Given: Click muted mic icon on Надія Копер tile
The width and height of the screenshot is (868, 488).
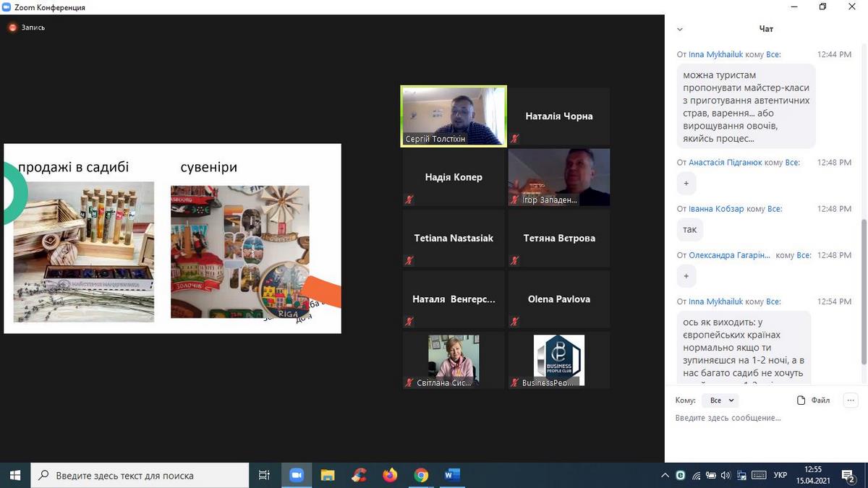Looking at the screenshot, I should pos(409,200).
